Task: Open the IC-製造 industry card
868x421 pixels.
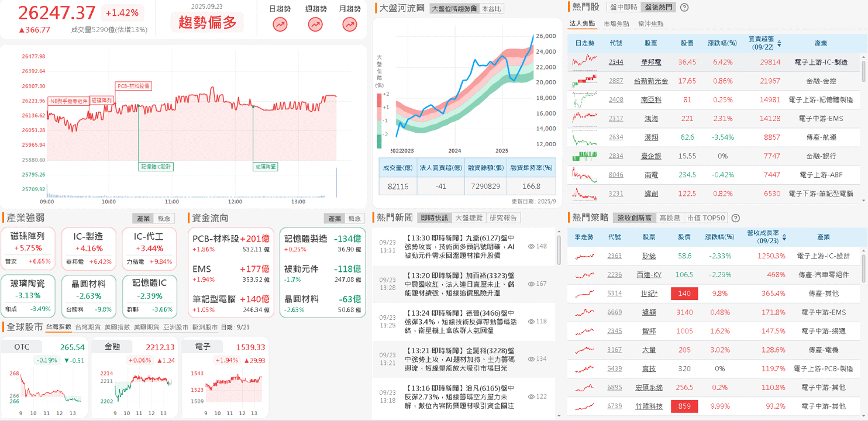Action: tap(88, 249)
